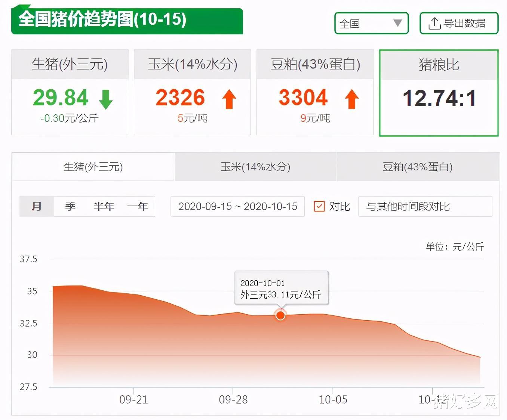This screenshot has width=507, height=420.
Task: Select the highlighted 2020-10-01 data point marker
Action: coord(280,315)
